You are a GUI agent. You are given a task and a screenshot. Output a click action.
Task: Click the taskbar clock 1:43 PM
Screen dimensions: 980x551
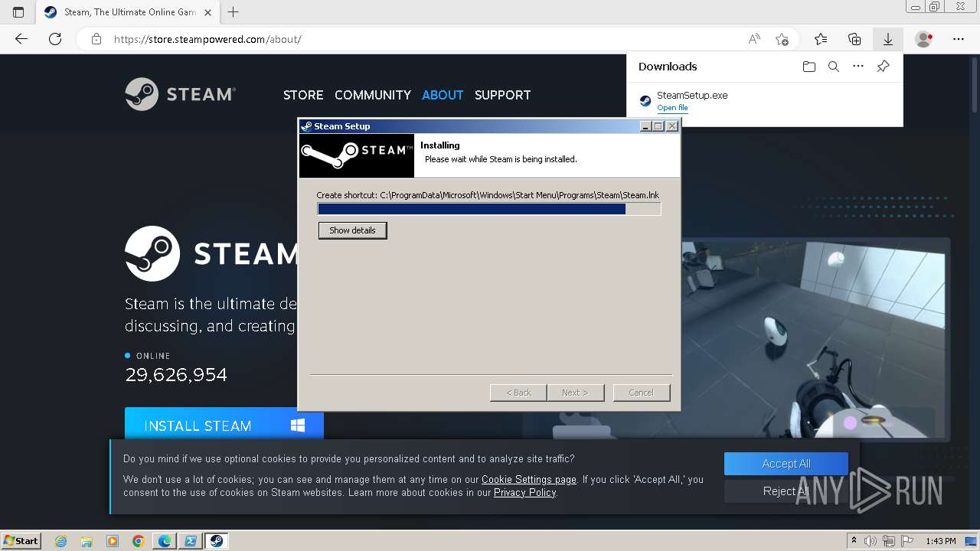[x=940, y=541]
